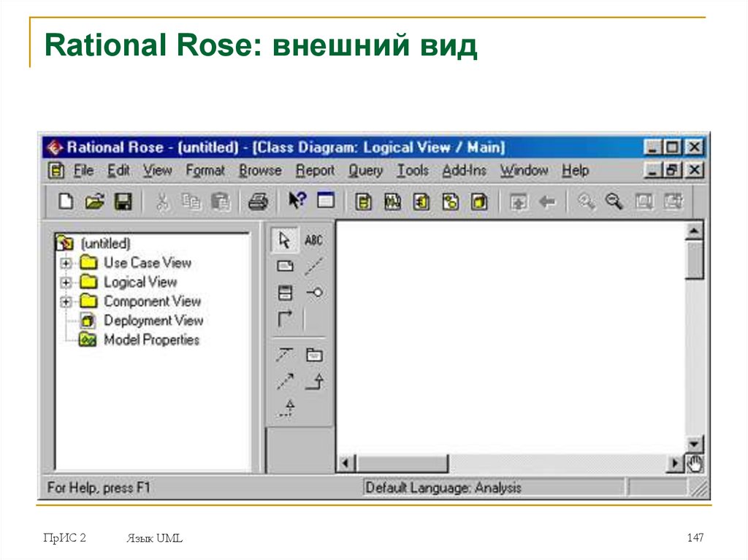Click the Open file toolbar icon
The height and width of the screenshot is (560, 748).
(94, 202)
